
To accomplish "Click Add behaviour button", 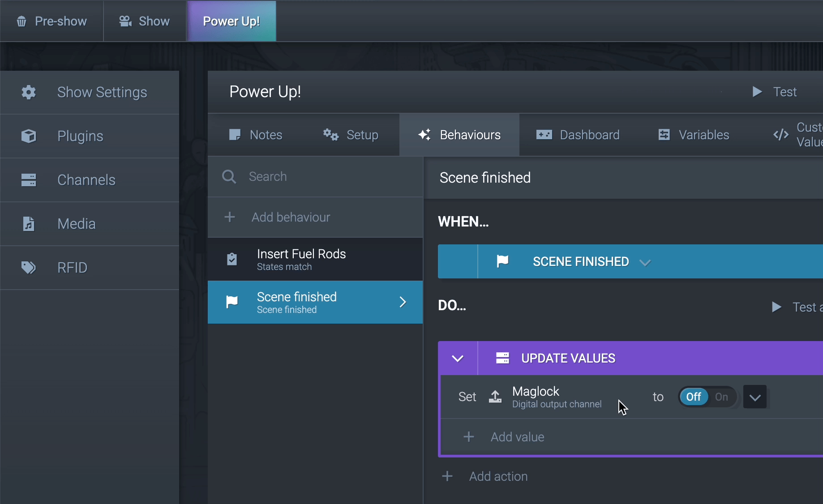I will pos(315,217).
